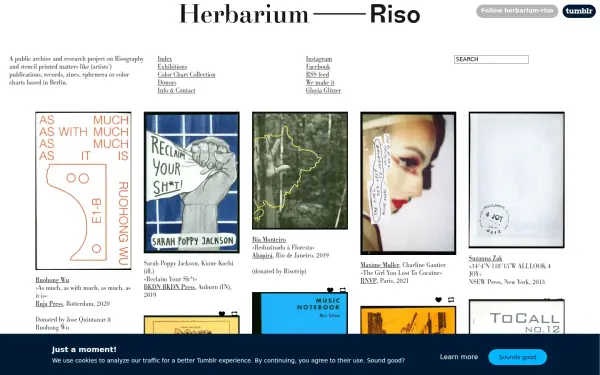Open the Facebook link

[318, 67]
